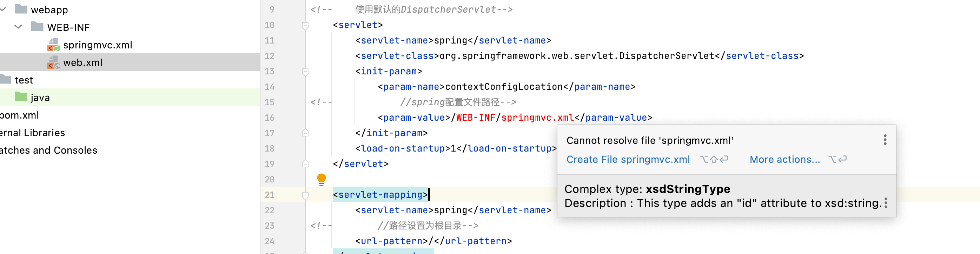Open the xsdStringType description three-dot menu

tap(886, 203)
